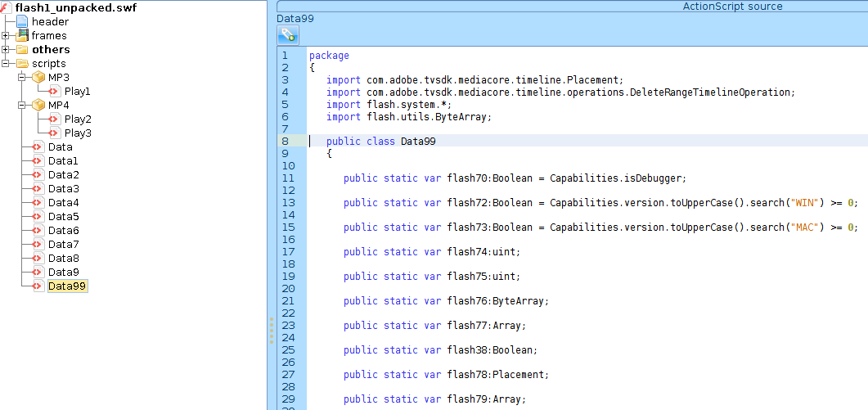This screenshot has width=868, height=410.
Task: Collapse the scripts folder node
Action: pos(6,63)
